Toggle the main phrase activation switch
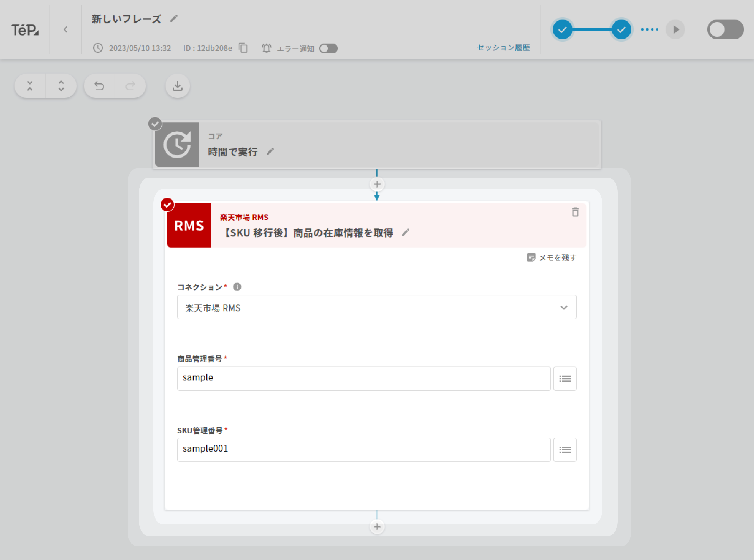Image resolution: width=754 pixels, height=560 pixels. pyautogui.click(x=725, y=29)
